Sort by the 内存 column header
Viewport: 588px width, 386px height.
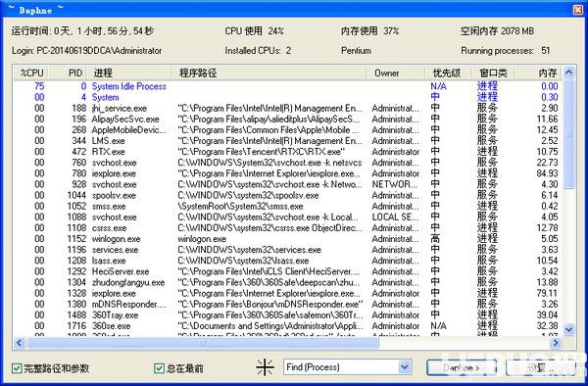click(x=538, y=73)
